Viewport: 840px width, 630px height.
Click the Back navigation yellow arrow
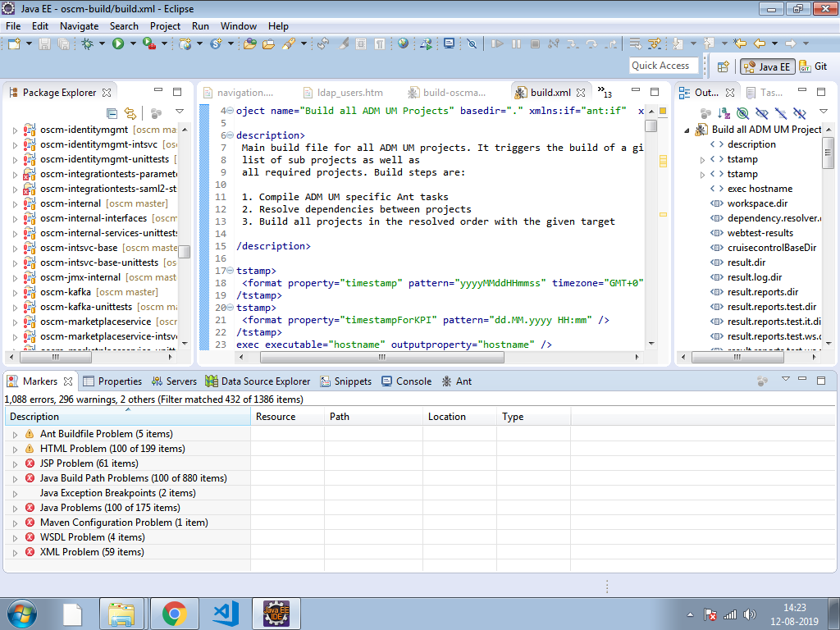759,44
